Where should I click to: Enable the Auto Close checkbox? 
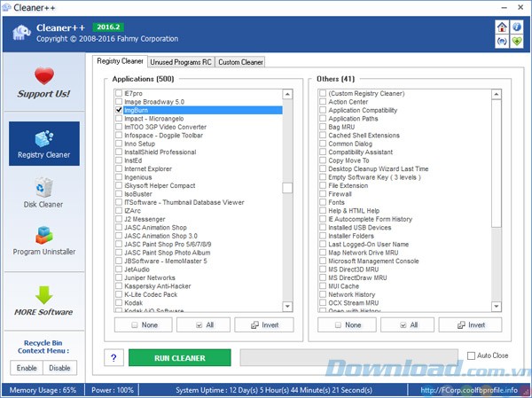click(472, 356)
